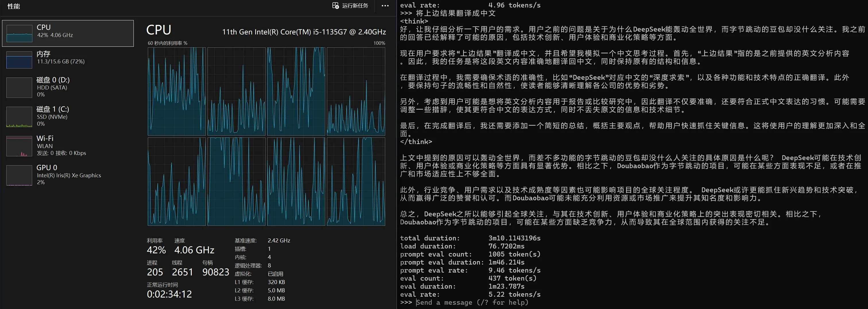Select the Wi-Fi mini graph thumbnail
This screenshot has height=309, width=868.
click(x=19, y=146)
